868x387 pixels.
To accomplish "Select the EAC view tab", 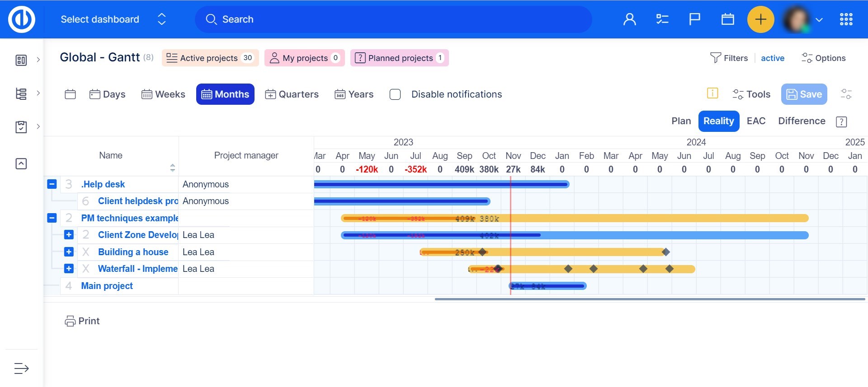I will (756, 121).
